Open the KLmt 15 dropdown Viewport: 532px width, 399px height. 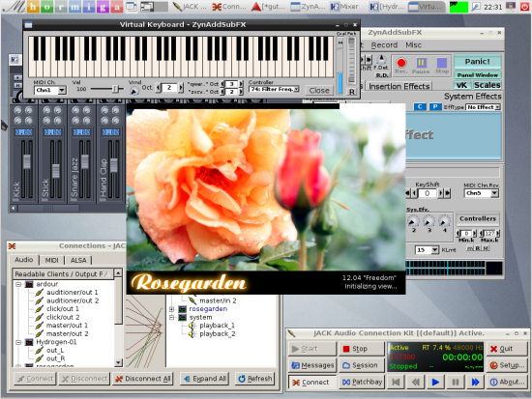(x=427, y=250)
